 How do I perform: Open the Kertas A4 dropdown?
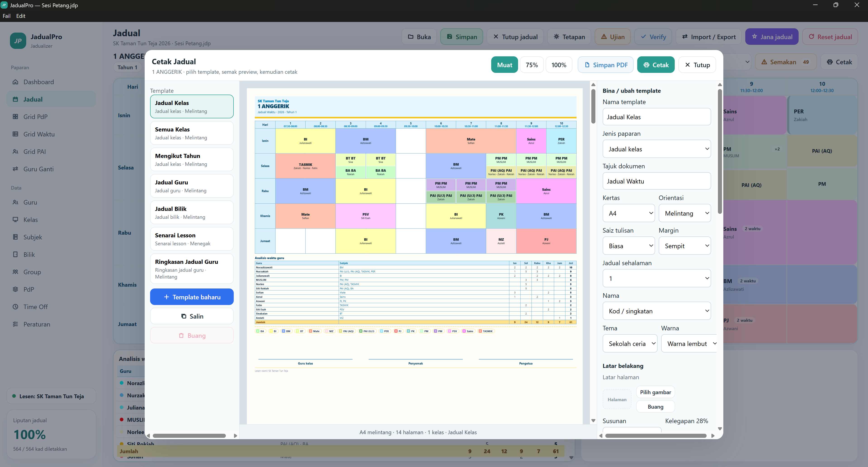[x=628, y=213]
